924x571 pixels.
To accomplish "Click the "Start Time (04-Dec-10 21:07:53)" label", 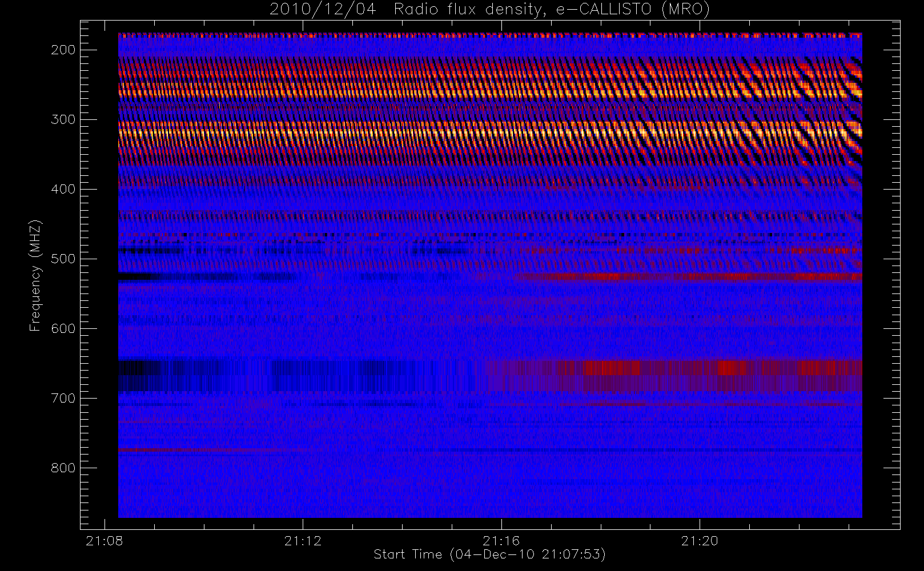I will point(489,554).
